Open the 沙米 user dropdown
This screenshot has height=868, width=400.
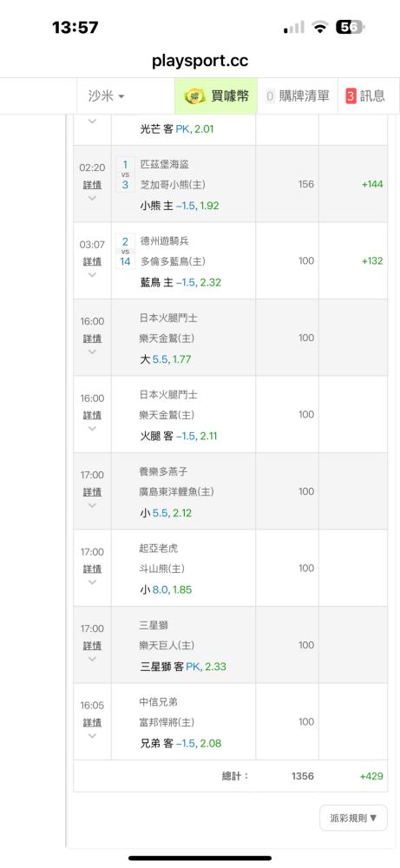pyautogui.click(x=106, y=95)
